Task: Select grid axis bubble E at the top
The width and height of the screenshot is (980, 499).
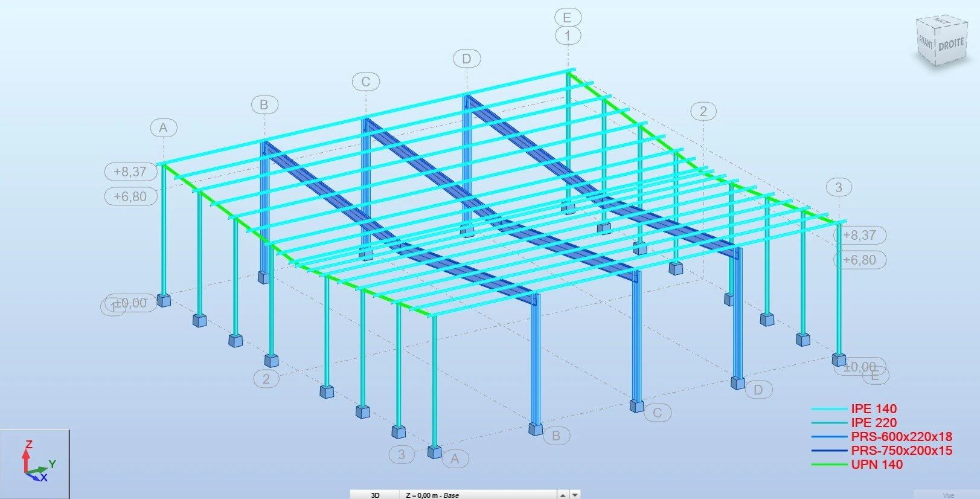Action: tap(567, 18)
